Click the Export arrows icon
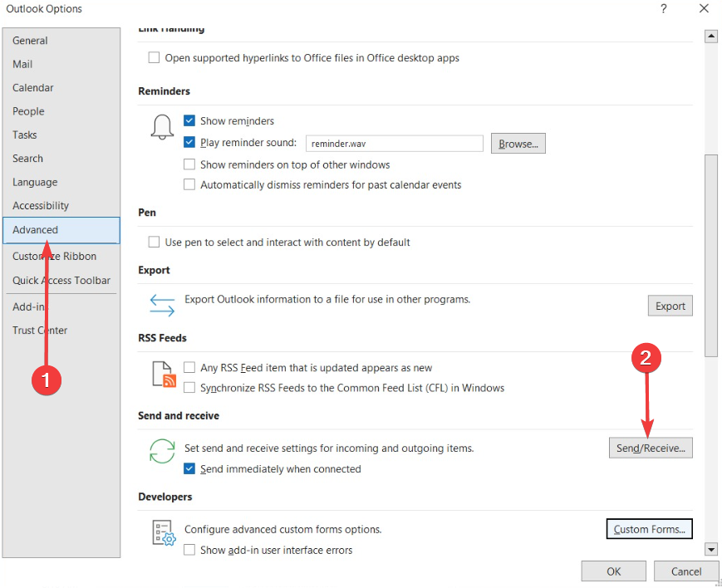722x588 pixels. 162,306
